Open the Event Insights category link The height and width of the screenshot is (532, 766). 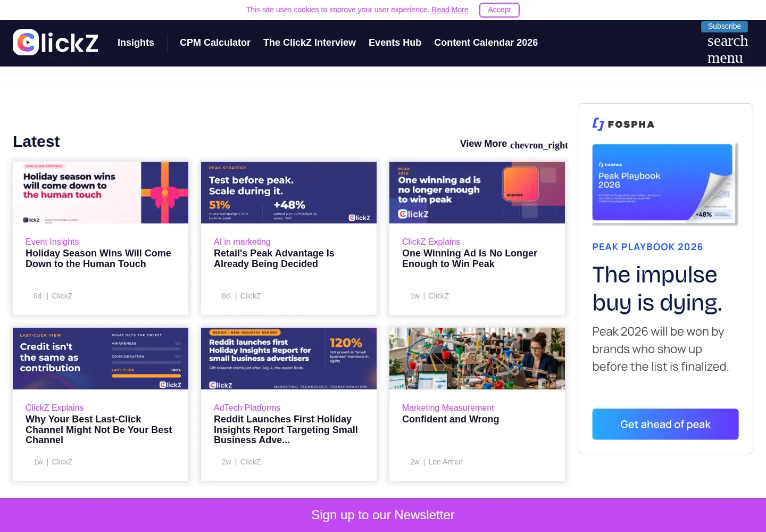52,242
